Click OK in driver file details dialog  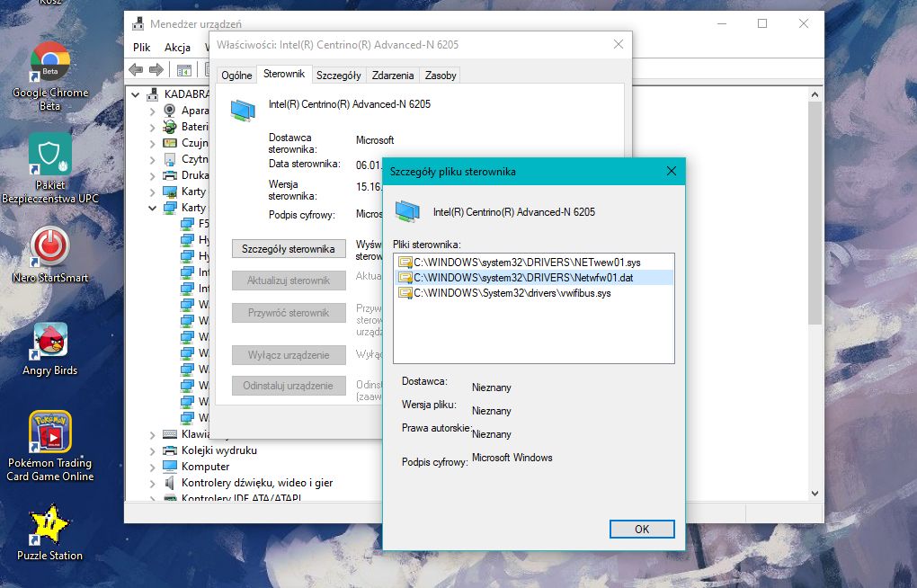tap(642, 529)
